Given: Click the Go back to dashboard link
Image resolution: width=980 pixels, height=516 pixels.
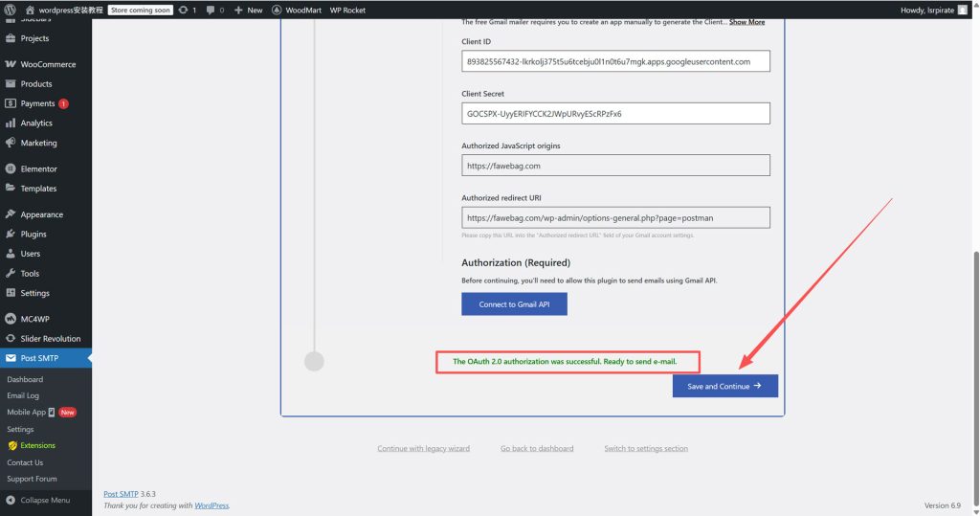Looking at the screenshot, I should [x=537, y=448].
